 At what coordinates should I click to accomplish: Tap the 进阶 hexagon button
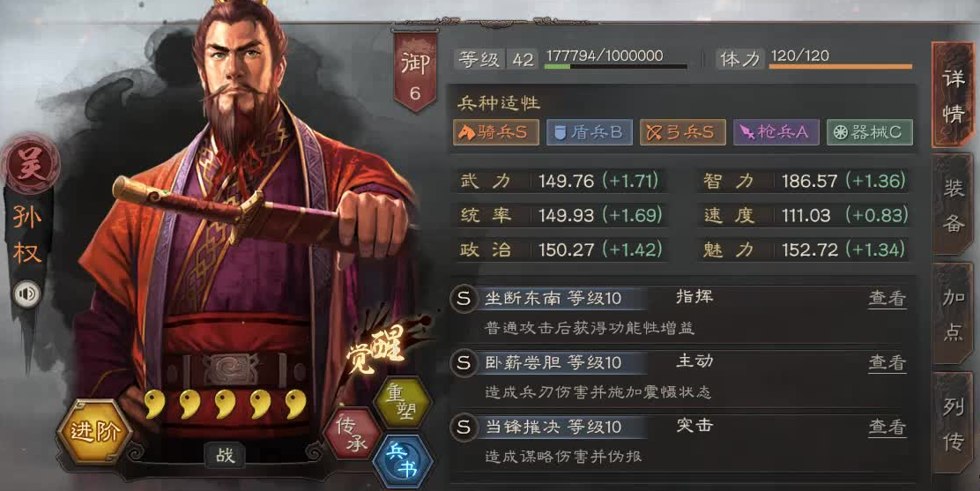click(94, 432)
